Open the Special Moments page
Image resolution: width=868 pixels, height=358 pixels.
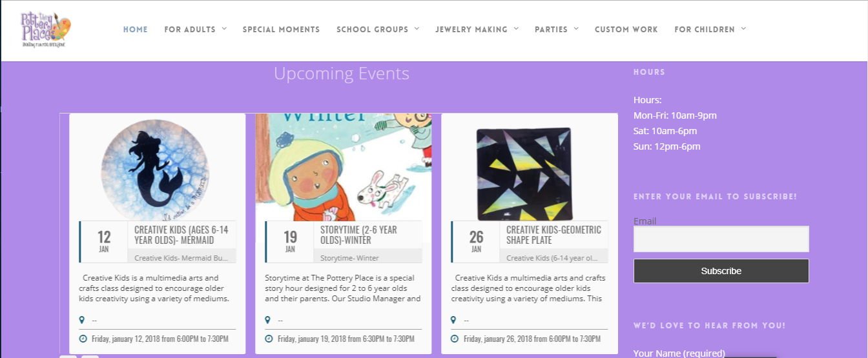click(281, 30)
